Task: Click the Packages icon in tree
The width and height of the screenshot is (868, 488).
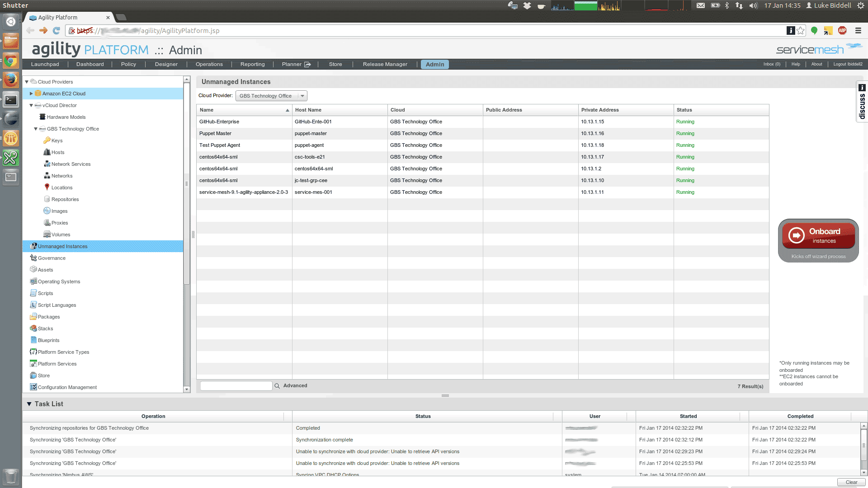Action: tap(33, 317)
